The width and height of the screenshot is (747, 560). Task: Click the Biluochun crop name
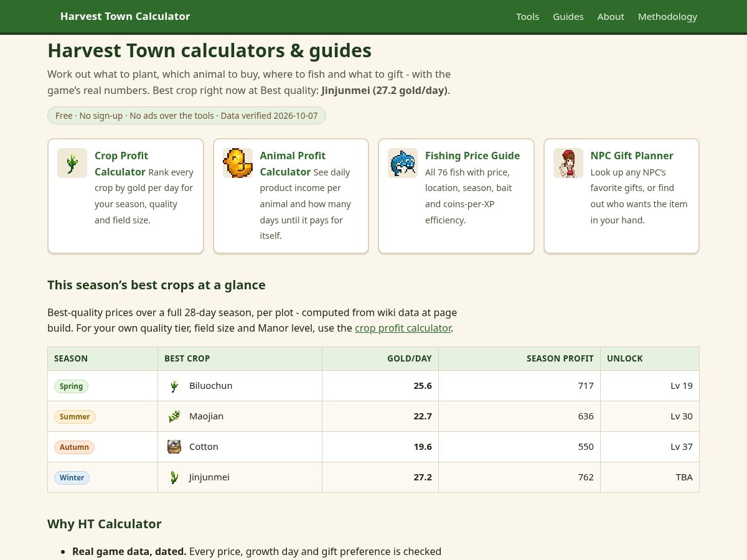pyautogui.click(x=210, y=386)
